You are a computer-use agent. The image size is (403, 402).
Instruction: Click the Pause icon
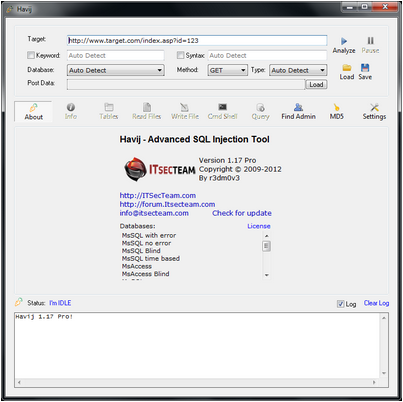point(370,41)
